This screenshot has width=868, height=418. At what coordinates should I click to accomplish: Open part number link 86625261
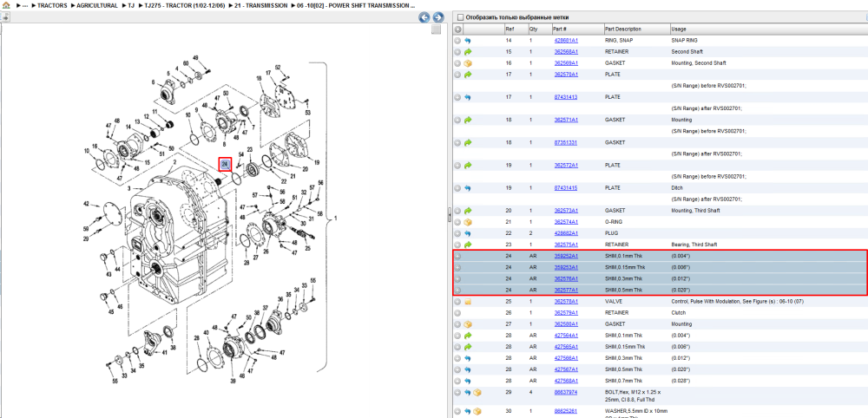pyautogui.click(x=565, y=411)
